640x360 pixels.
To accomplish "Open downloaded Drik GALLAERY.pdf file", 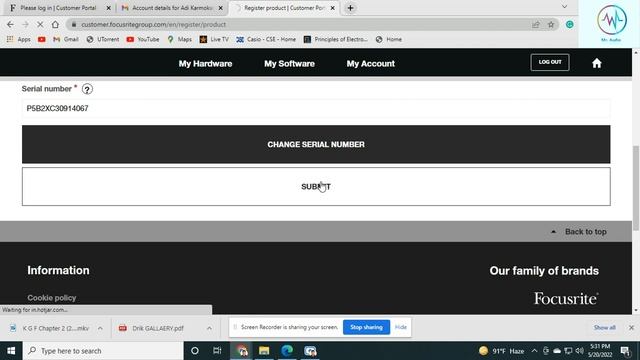I will pos(152,328).
